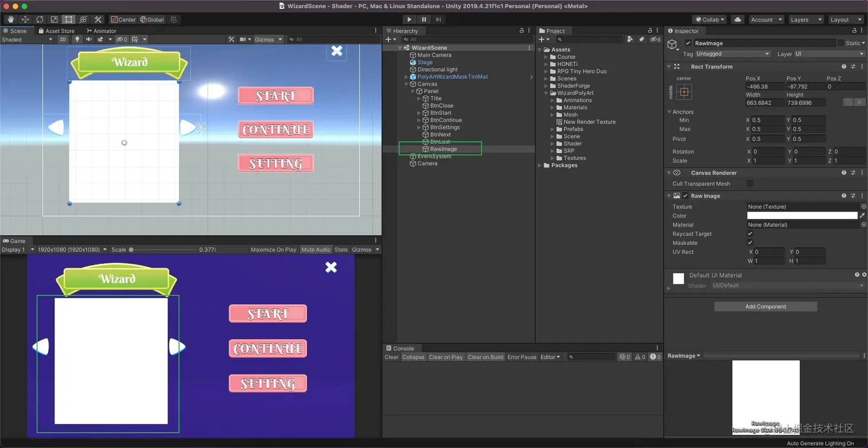Click Project search by label icon

click(x=641, y=40)
